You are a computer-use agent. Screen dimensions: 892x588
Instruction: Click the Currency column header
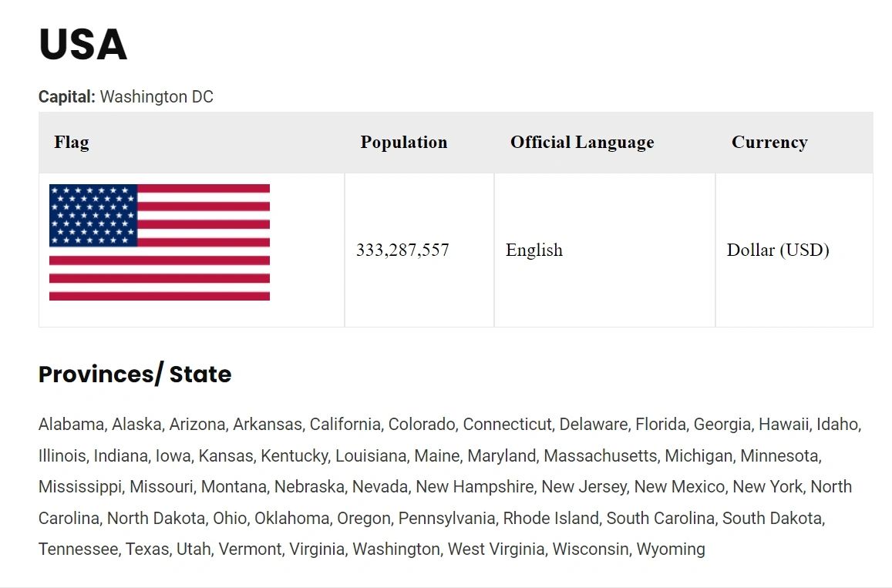769,143
